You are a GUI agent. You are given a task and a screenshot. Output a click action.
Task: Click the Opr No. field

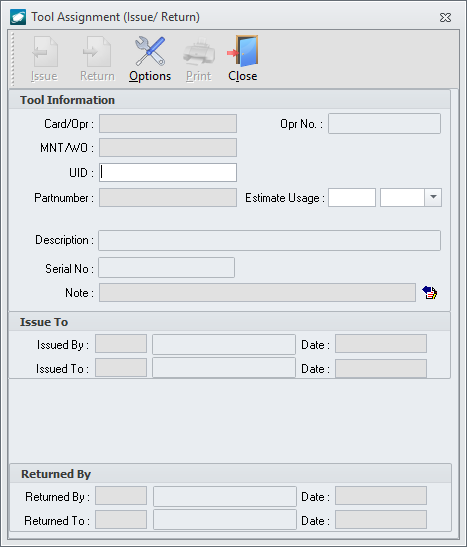click(x=384, y=123)
